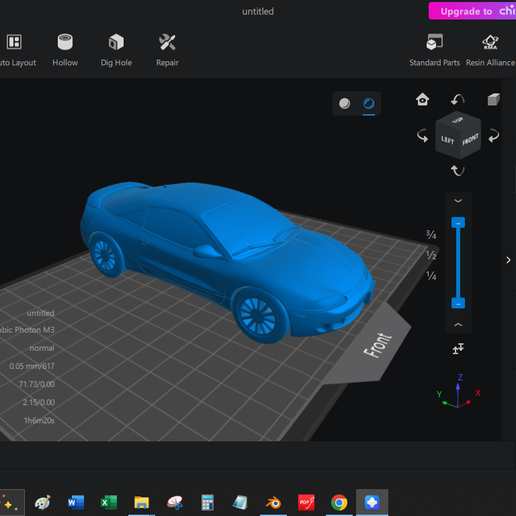
Task: Open Microsoft Excel from the taskbar
Action: tap(109, 503)
